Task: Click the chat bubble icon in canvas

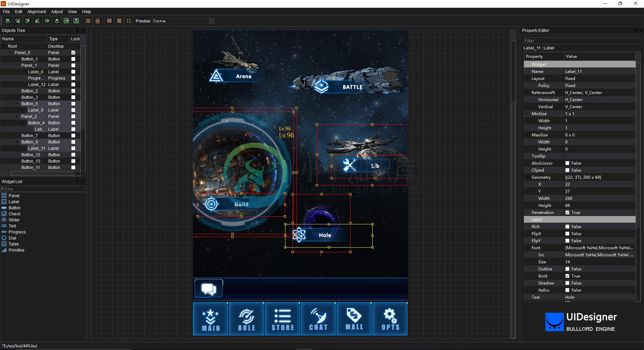Action: (x=209, y=289)
